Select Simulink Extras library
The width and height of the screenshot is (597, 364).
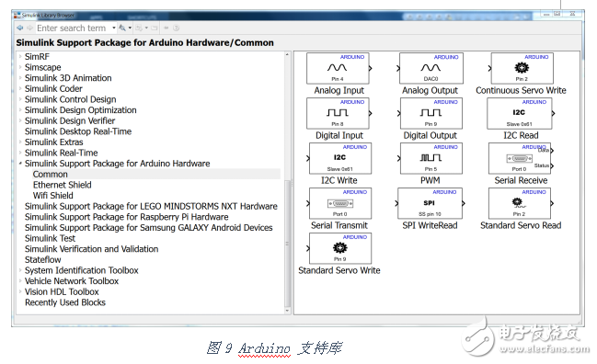click(x=53, y=142)
